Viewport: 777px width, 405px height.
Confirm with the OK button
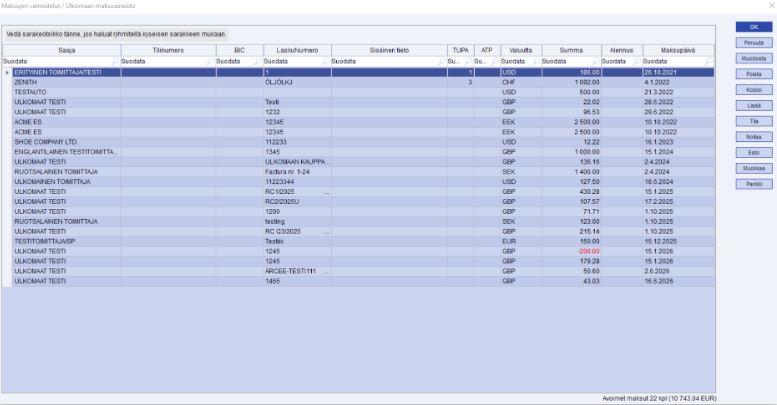[754, 27]
